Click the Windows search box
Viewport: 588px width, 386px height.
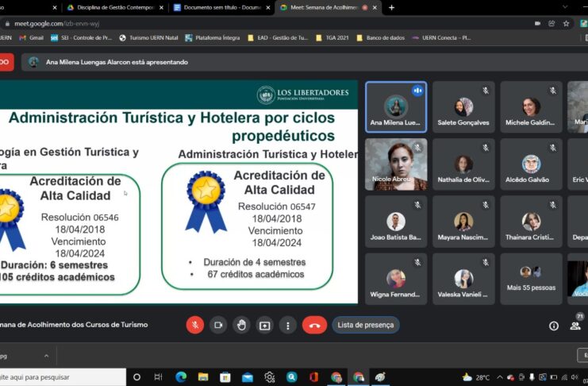pos(62,377)
